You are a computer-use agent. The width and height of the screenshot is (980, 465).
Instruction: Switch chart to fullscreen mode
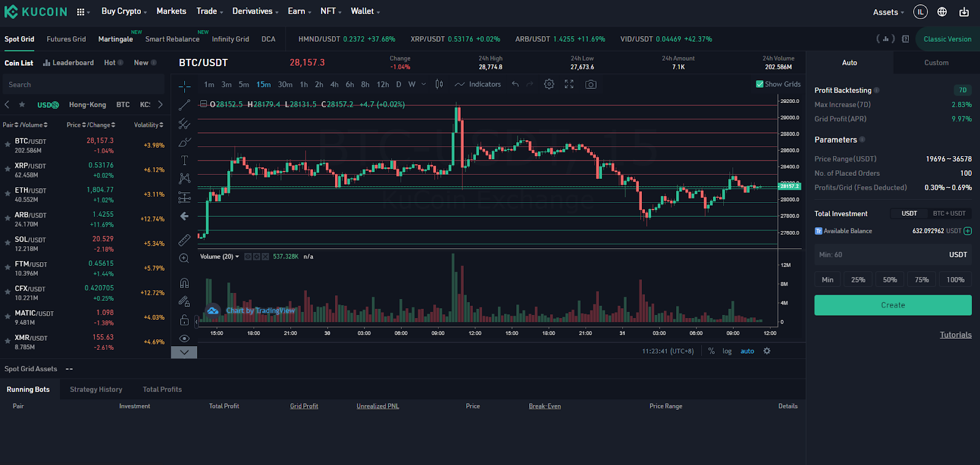point(569,85)
